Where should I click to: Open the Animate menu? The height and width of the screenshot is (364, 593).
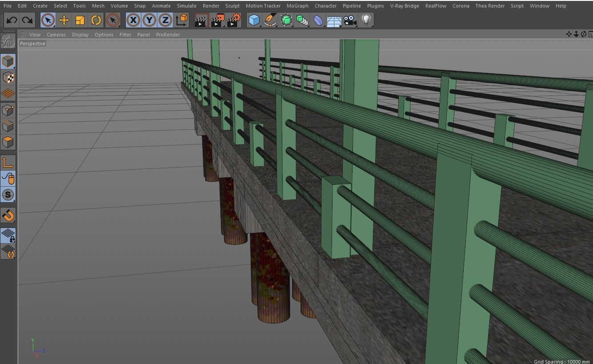[x=161, y=6]
